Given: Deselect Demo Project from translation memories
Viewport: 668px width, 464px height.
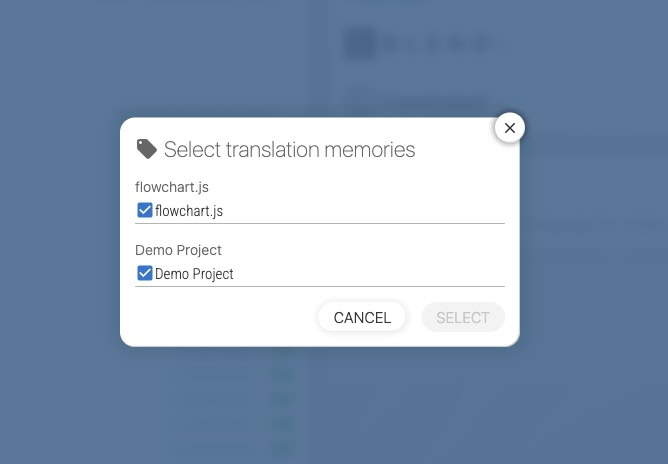Looking at the screenshot, I should click(145, 274).
